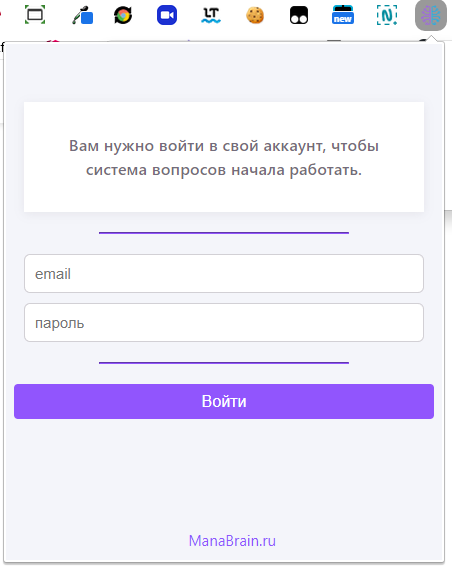Click empty popup area between Войти and ManaBrain.ru
The image size is (452, 569).
(x=224, y=475)
